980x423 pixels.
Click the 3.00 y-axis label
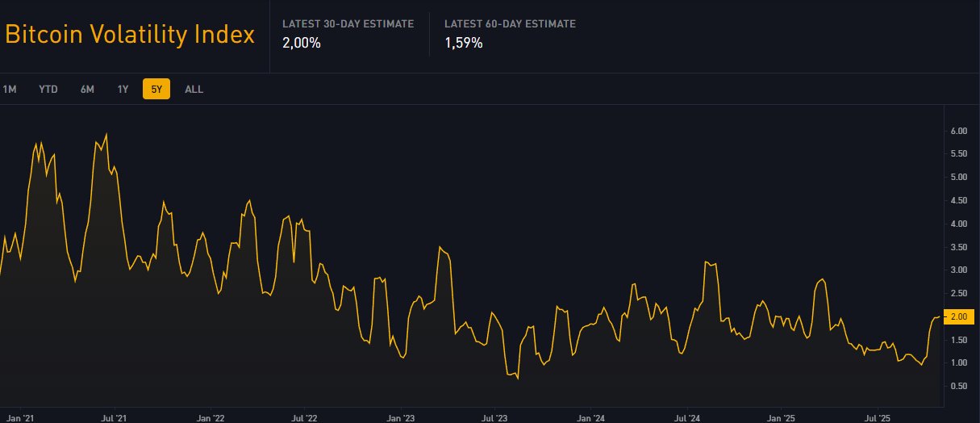[x=958, y=270]
